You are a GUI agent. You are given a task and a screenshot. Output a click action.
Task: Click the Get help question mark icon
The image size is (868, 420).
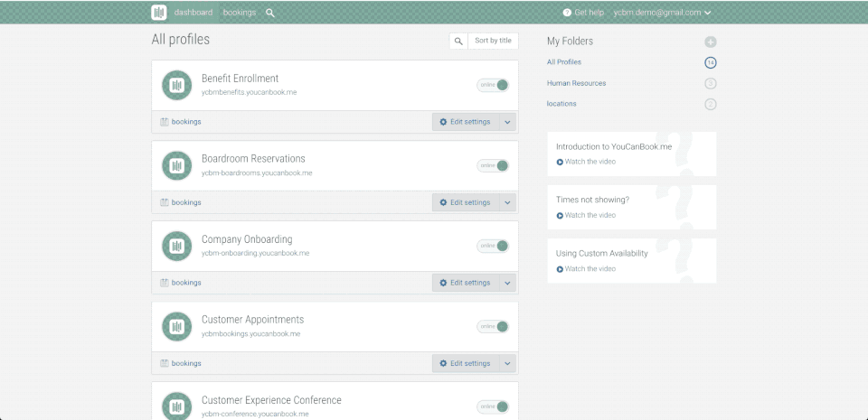pos(567,13)
